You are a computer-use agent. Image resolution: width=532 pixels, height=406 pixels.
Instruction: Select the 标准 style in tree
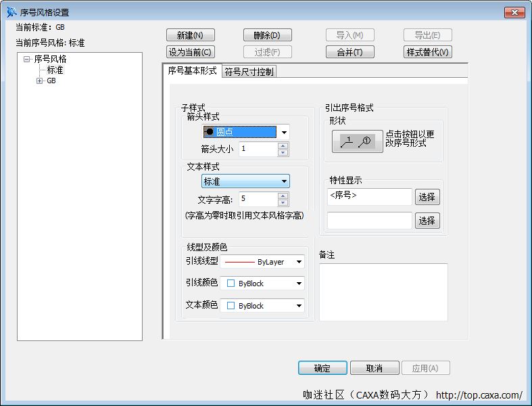55,70
